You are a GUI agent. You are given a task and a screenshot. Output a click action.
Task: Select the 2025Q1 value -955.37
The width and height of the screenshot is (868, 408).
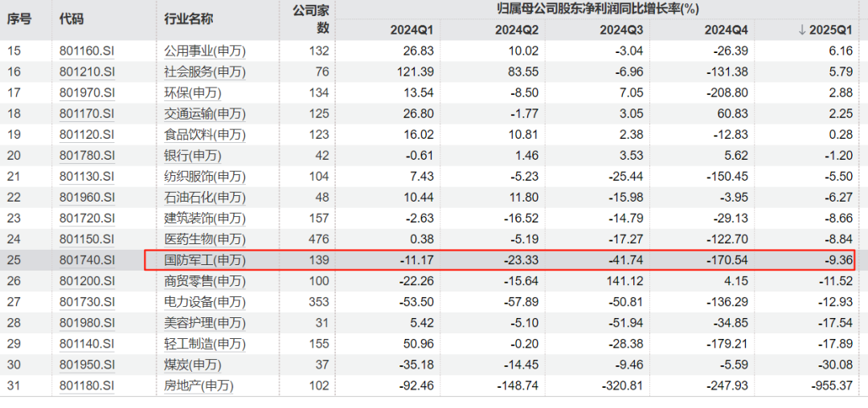coord(832,386)
